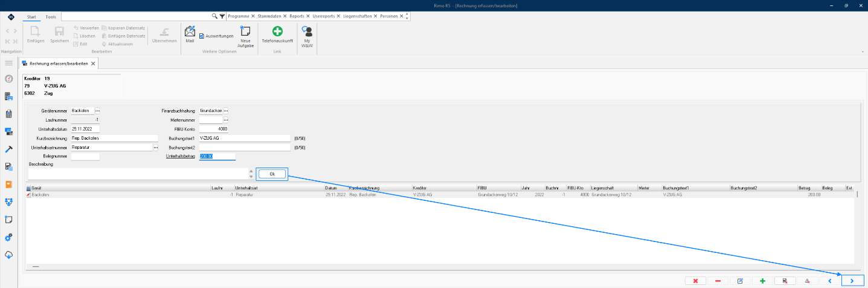Screen dimensions: 868x288
Task: Open Mieternummer lookup ellipsis button
Action: (226, 120)
